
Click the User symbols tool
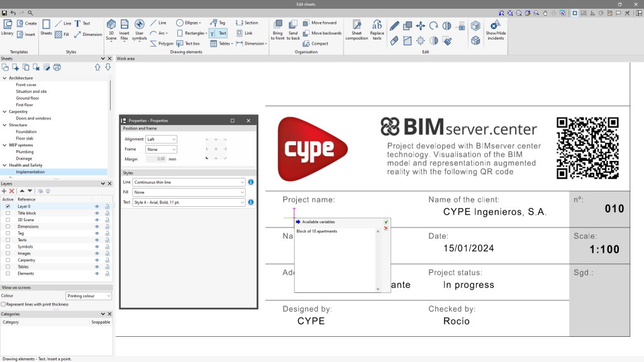139,29
